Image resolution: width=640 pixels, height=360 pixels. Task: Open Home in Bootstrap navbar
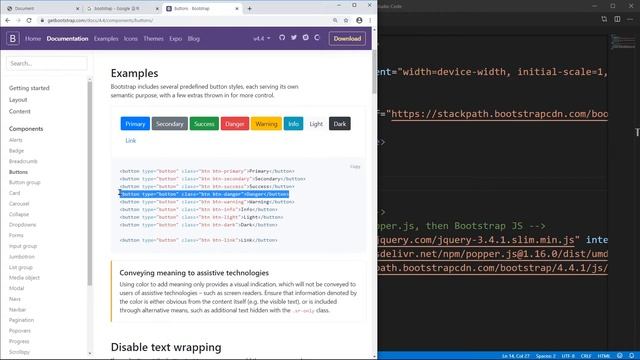pos(33,39)
